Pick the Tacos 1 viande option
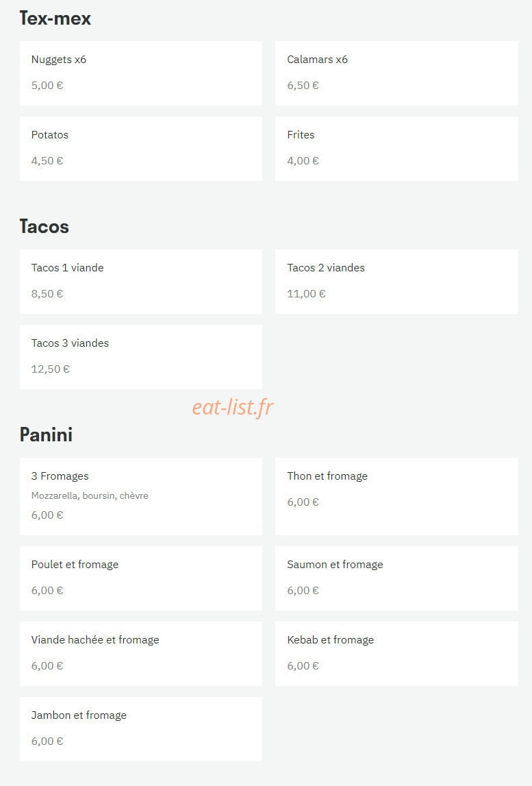Screen dimensions: 532x786 pyautogui.click(x=141, y=282)
